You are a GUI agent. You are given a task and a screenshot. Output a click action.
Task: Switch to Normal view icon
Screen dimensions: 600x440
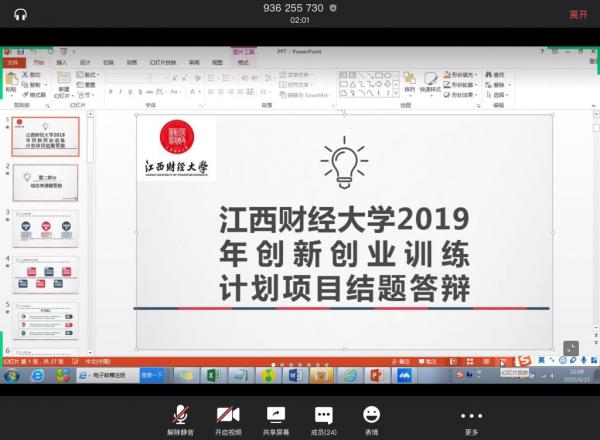coord(453,361)
